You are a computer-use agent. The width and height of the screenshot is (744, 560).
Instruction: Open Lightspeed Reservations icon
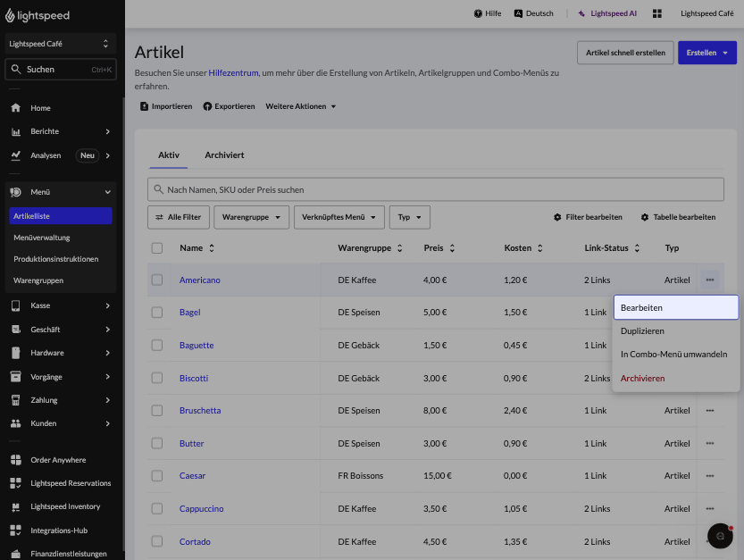(x=16, y=483)
